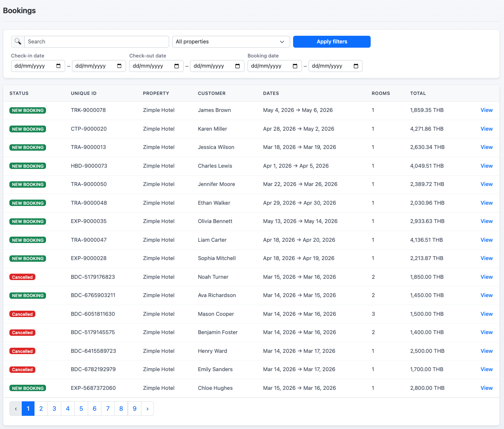Go to next page using right chevron
The image size is (504, 429).
147,409
